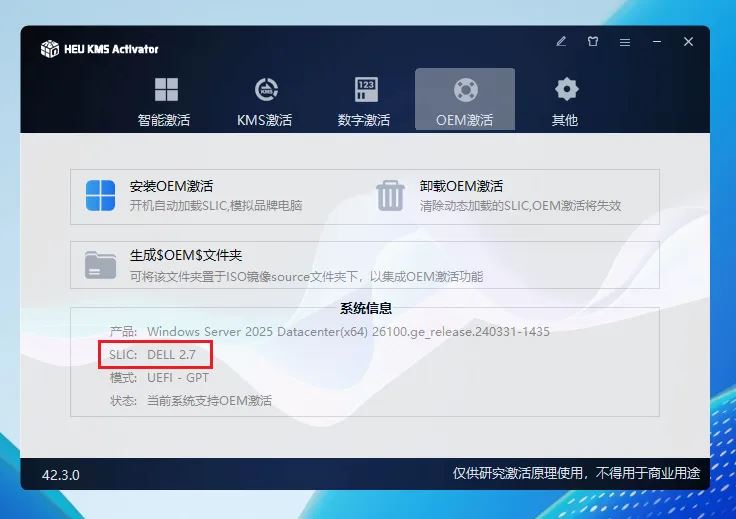736x519 pixels.
Task: Click description 开机自动加载SLIC,模拟品牌电脑
Action: click(x=216, y=206)
